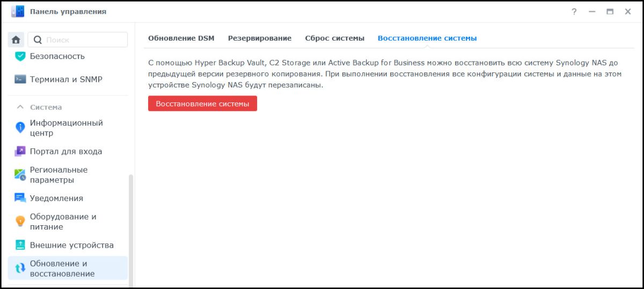Viewport: 644px width, 289px height.
Task: Click the Login Portal icon
Action: (x=20, y=151)
